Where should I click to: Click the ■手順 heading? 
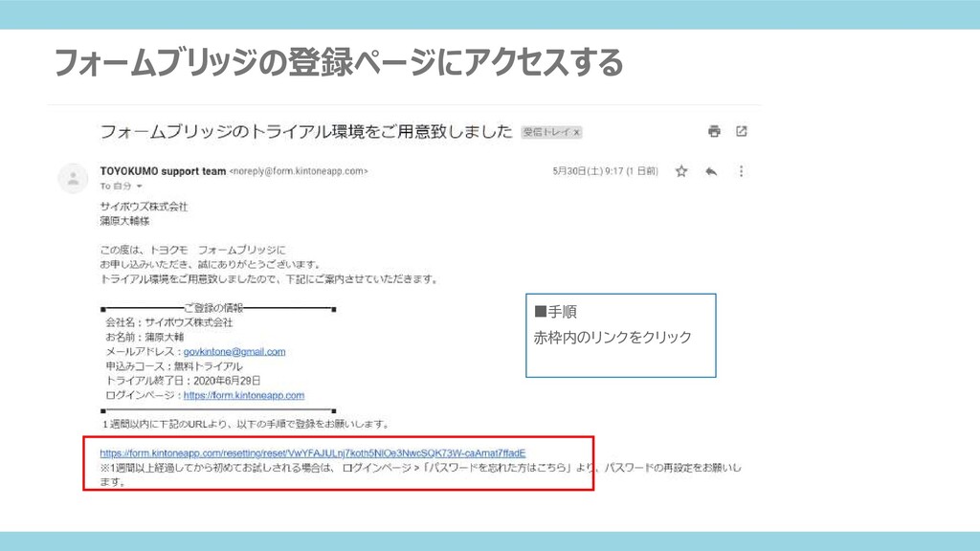point(556,312)
